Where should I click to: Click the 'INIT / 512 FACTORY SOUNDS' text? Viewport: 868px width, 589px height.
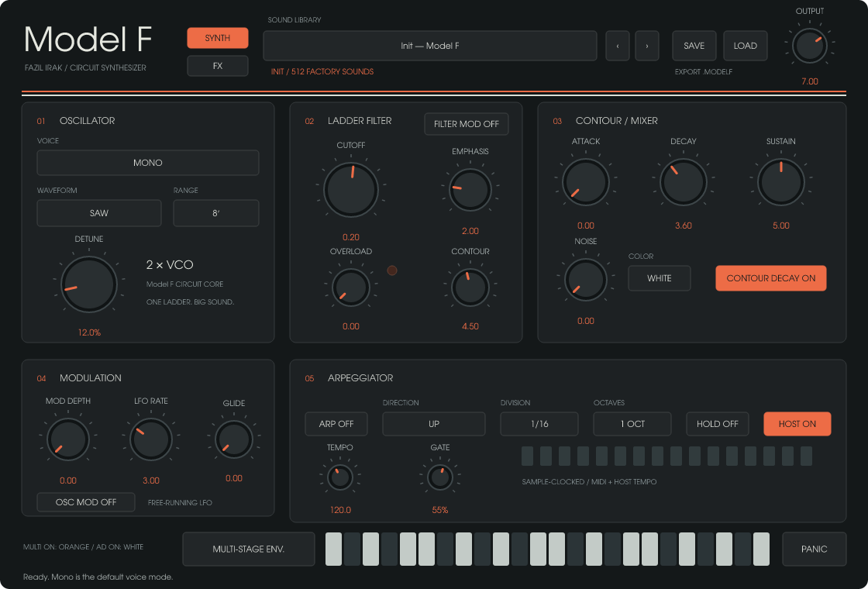pyautogui.click(x=322, y=71)
